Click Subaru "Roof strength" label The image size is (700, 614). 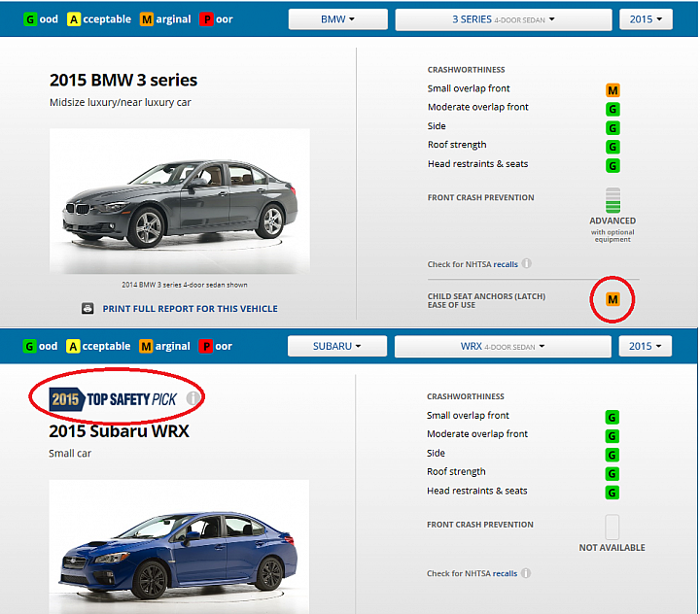tap(456, 472)
